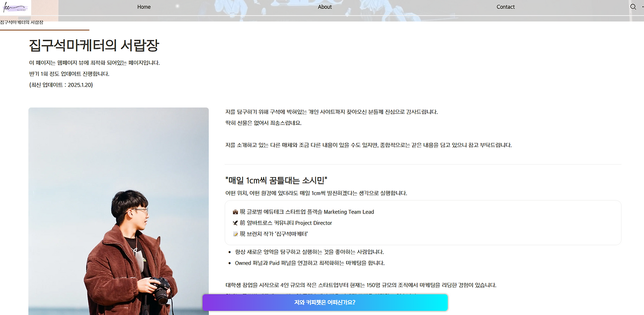Click the page heading 집구석마케터의 서랍장
This screenshot has height=315, width=644.
click(94, 45)
